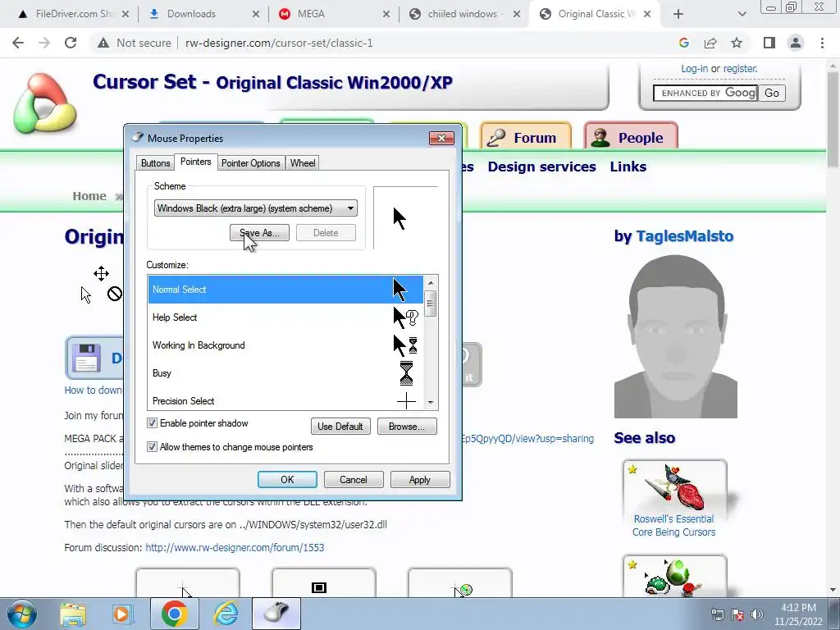The width and height of the screenshot is (840, 630).
Task: Open TaglesMalsto author profile link
Action: tap(684, 236)
